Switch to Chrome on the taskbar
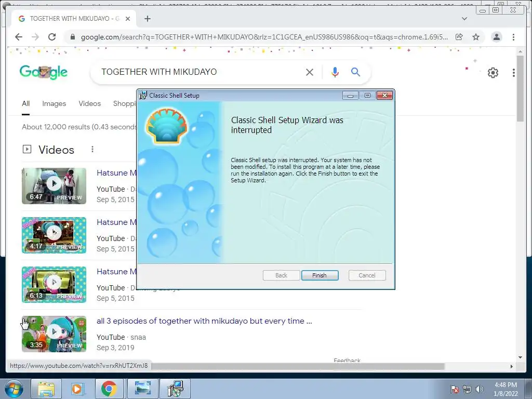Viewport: 532px width, 399px height. [x=109, y=389]
